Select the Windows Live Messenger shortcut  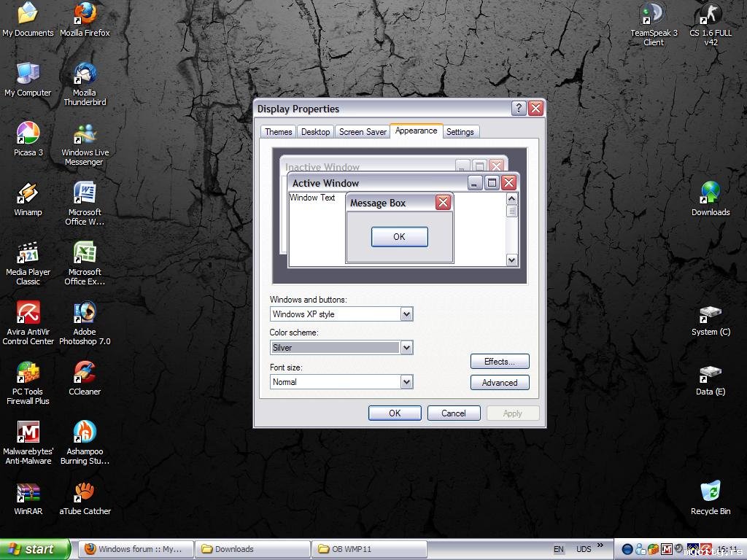pos(85,144)
